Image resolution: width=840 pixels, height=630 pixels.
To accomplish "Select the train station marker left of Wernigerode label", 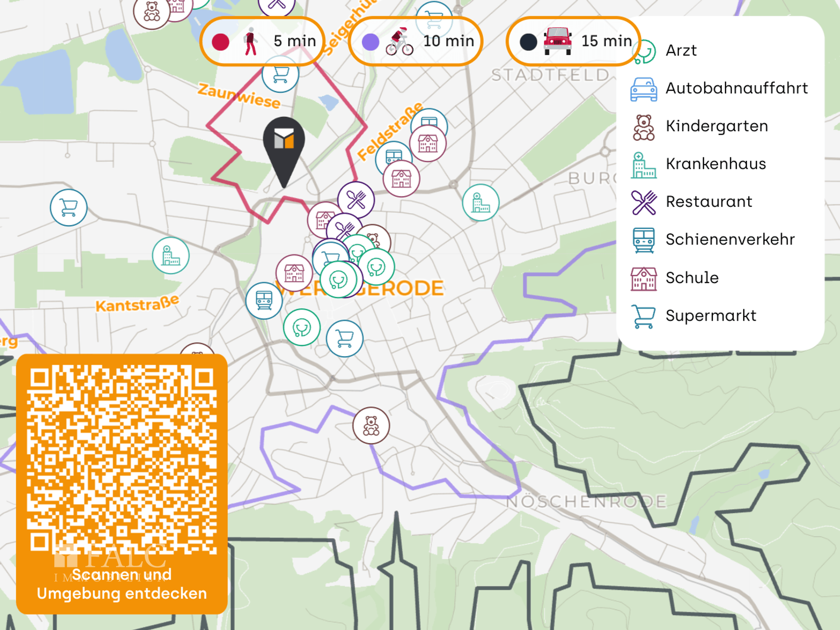I will pyautogui.click(x=264, y=301).
